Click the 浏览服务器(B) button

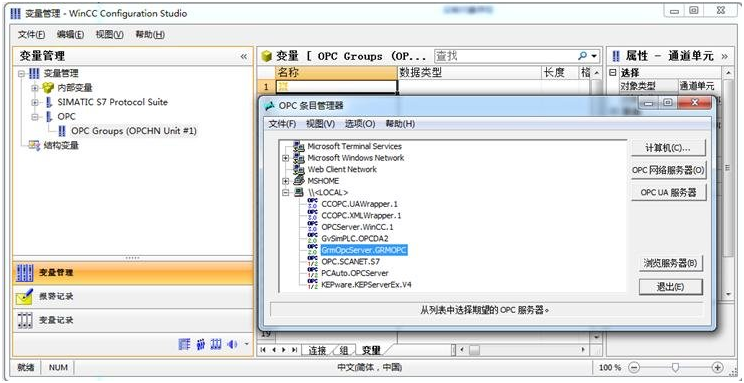tap(671, 263)
